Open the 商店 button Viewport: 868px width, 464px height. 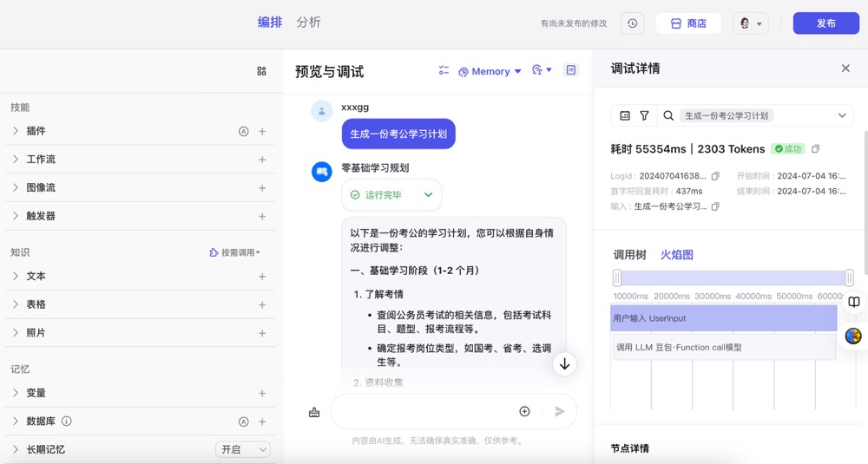[688, 23]
